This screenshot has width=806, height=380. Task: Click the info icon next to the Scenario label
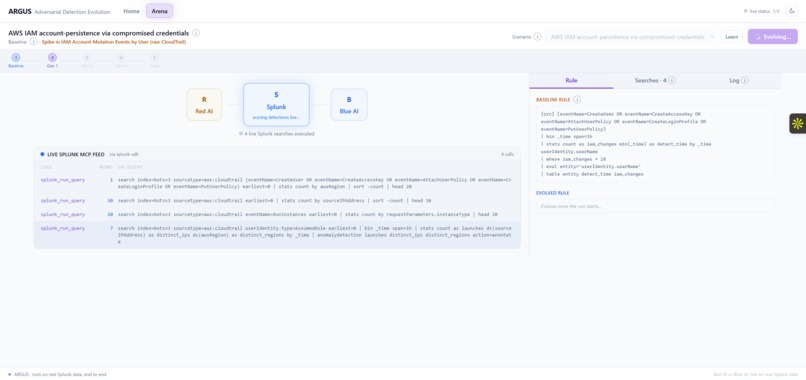coord(537,37)
